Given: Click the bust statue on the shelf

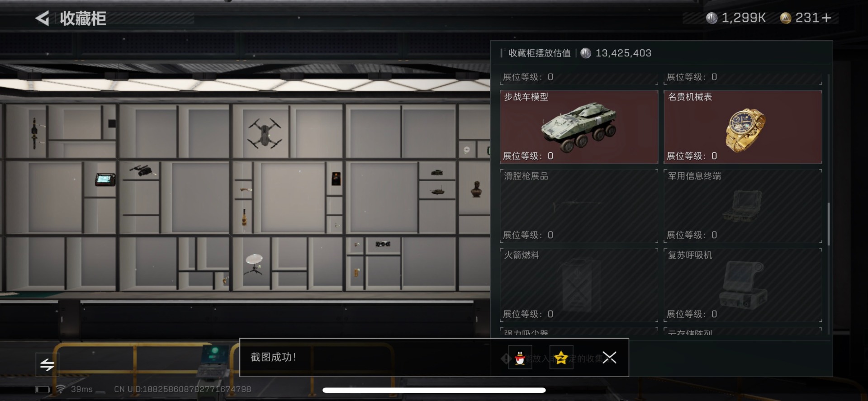Looking at the screenshot, I should click(476, 189).
